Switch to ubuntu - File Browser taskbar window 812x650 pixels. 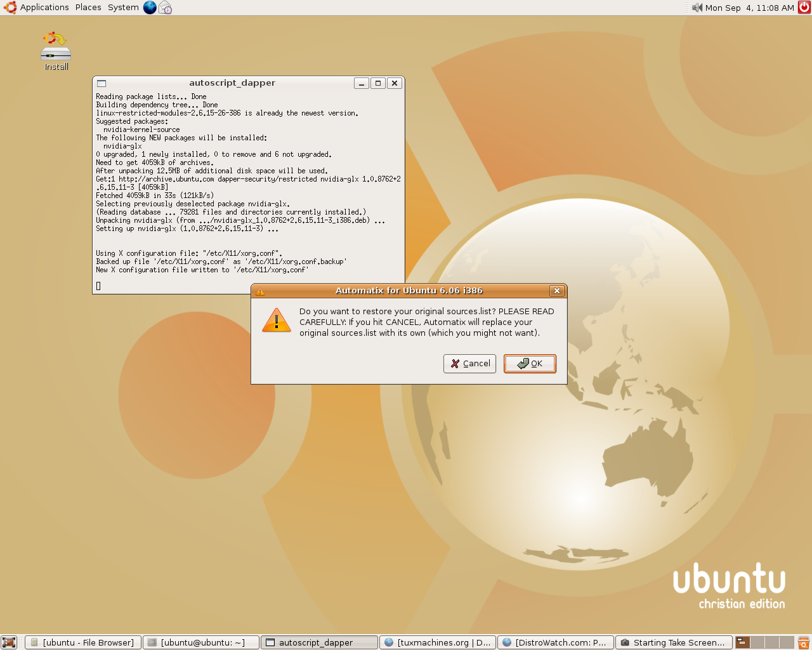point(82,642)
